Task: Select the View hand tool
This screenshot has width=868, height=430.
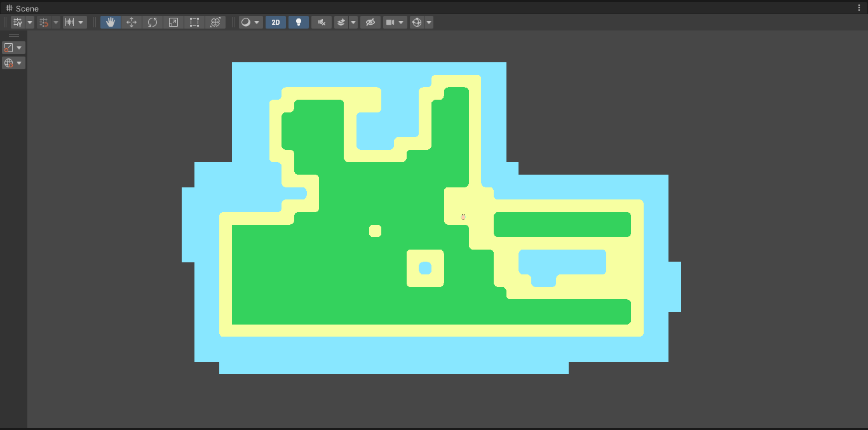Action: (110, 22)
